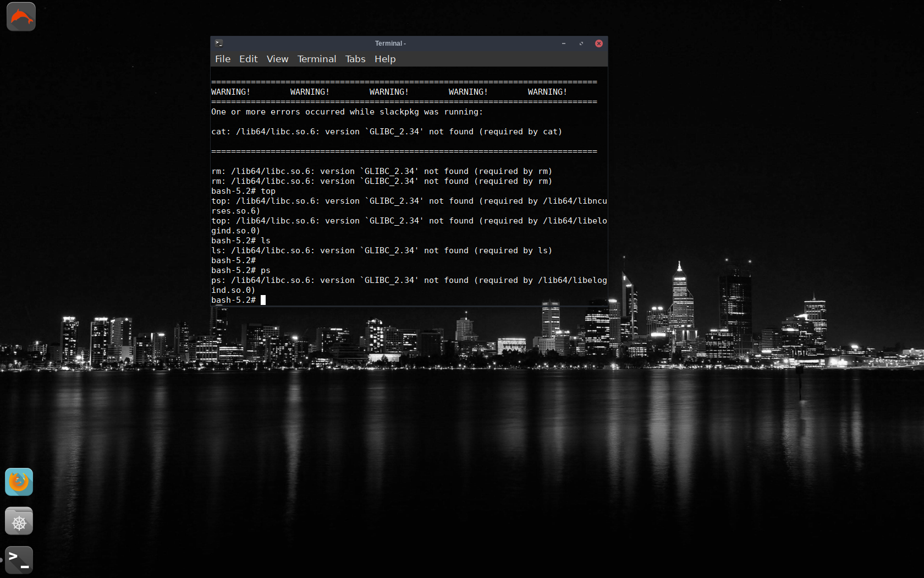Screen dimensions: 924x578
Task: Open the Help menu
Action: pyautogui.click(x=385, y=59)
